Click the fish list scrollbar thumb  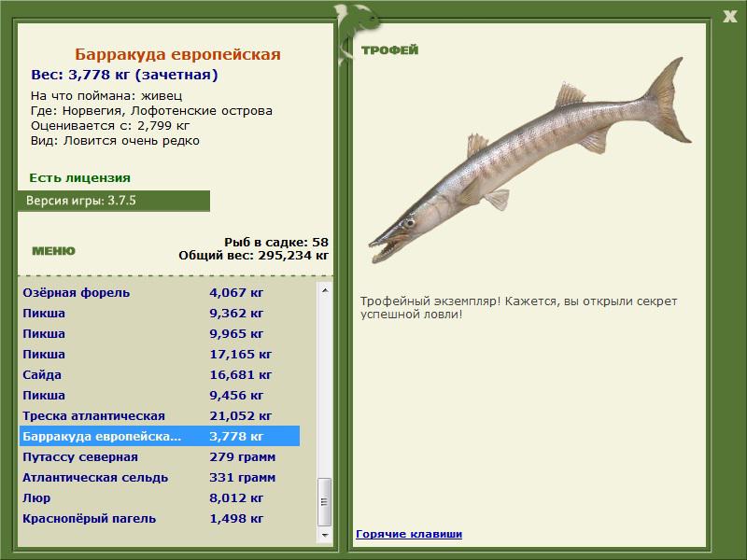coord(324,501)
